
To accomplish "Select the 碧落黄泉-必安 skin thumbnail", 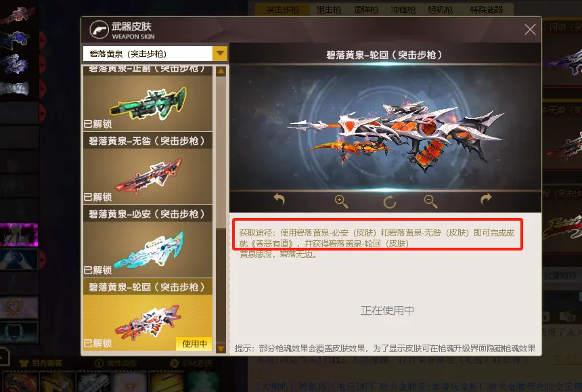I will (x=148, y=249).
